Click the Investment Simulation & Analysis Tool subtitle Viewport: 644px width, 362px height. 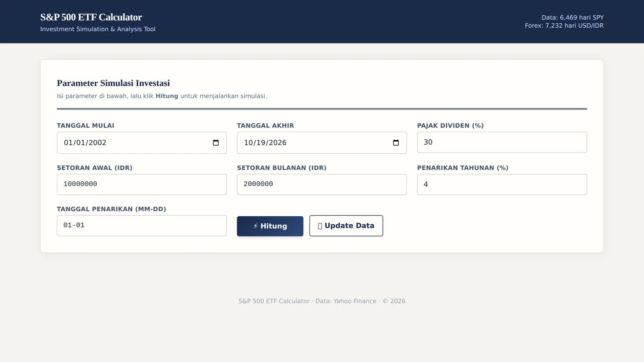(98, 29)
